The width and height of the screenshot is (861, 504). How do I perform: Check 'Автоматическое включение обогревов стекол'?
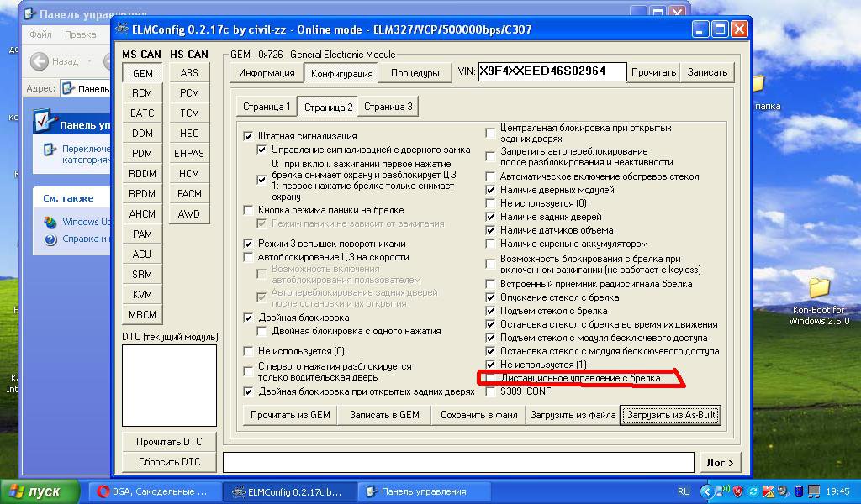490,176
